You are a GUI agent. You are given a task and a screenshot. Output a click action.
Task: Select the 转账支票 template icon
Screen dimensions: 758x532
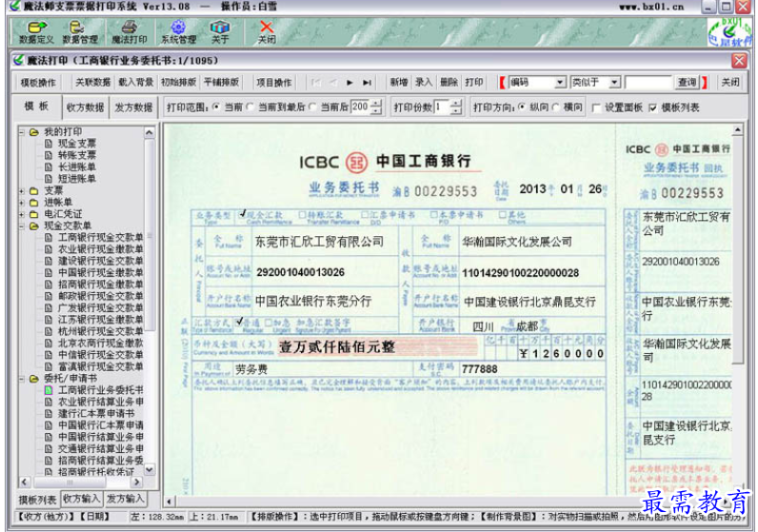click(x=49, y=155)
